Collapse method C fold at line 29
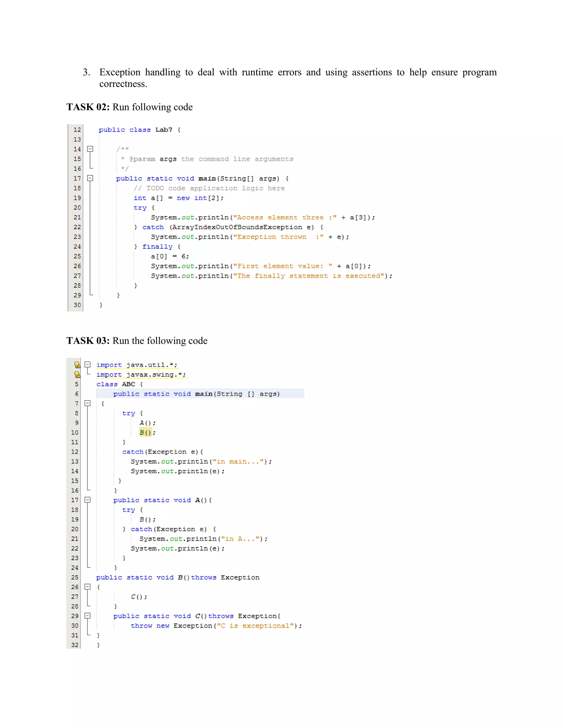563x728 pixels. (x=87, y=616)
